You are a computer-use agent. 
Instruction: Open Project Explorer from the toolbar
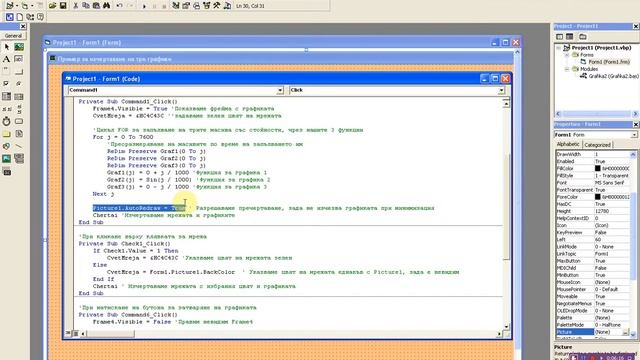click(x=176, y=6)
